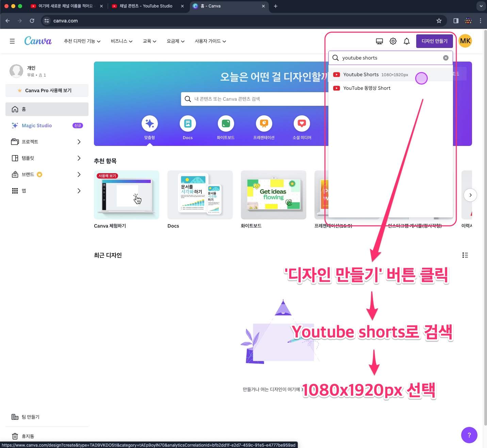Click 팀 만들기 in sidebar

[47, 417]
